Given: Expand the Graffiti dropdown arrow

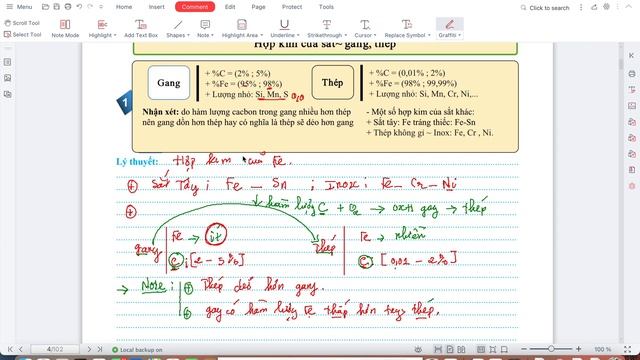Looking at the screenshot, I should point(460,36).
